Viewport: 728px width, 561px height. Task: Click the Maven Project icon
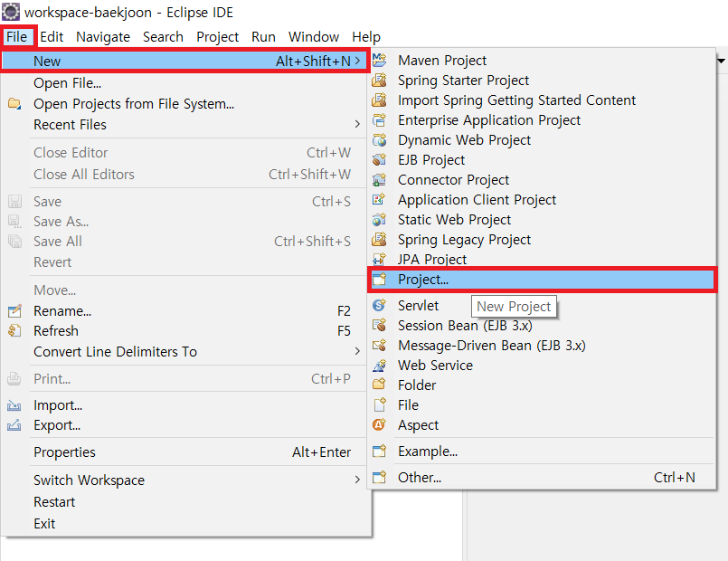[379, 60]
